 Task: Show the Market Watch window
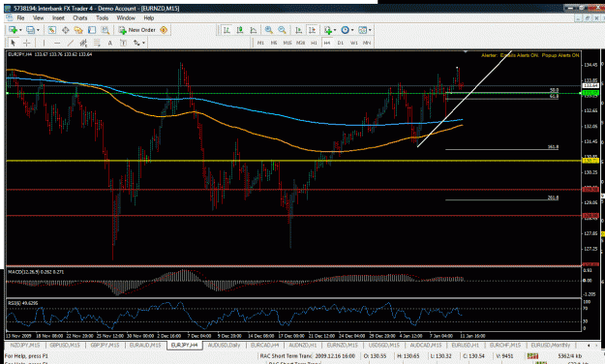click(x=52, y=30)
